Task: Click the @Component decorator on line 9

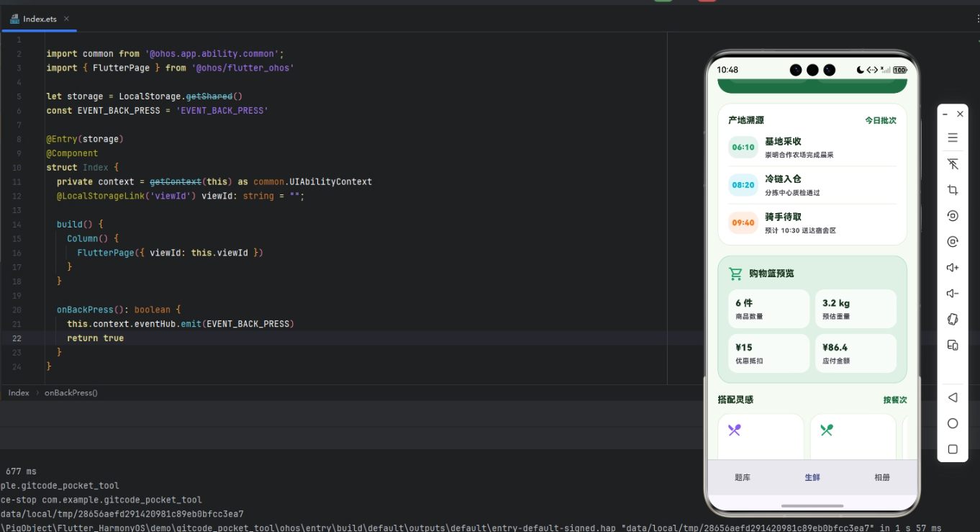Action: tap(72, 153)
